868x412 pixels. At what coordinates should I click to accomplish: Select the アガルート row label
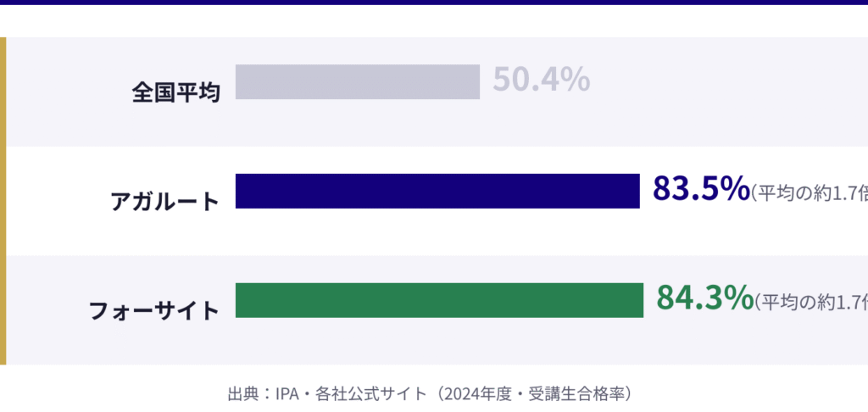164,201
